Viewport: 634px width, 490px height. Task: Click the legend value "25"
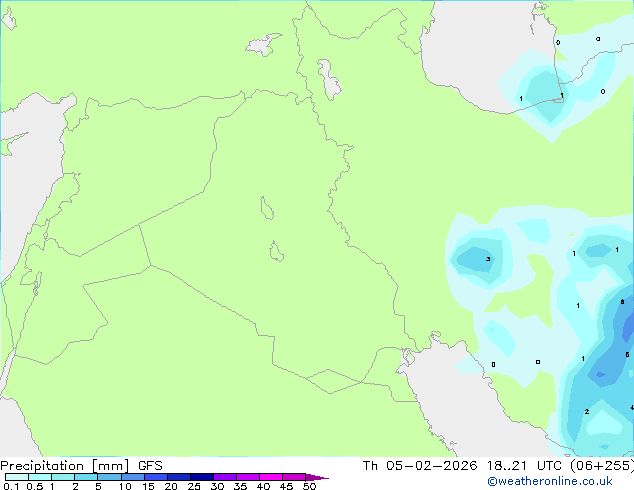[x=194, y=486]
